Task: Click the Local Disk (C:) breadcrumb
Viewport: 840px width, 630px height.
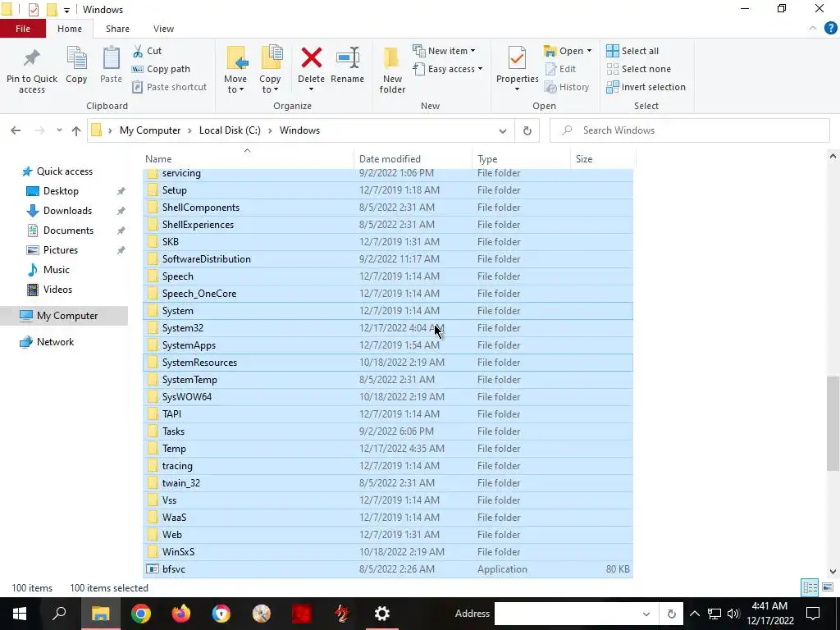Action: click(x=230, y=130)
